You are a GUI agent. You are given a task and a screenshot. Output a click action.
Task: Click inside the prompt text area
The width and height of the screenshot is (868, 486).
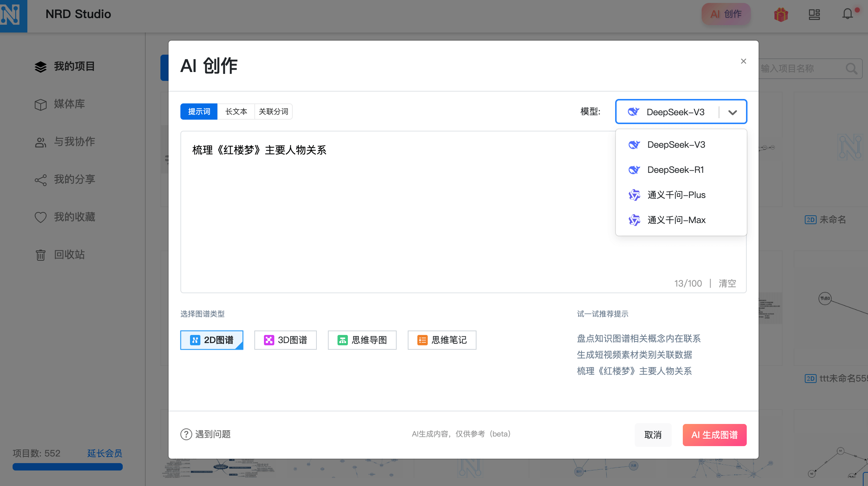[x=463, y=212]
